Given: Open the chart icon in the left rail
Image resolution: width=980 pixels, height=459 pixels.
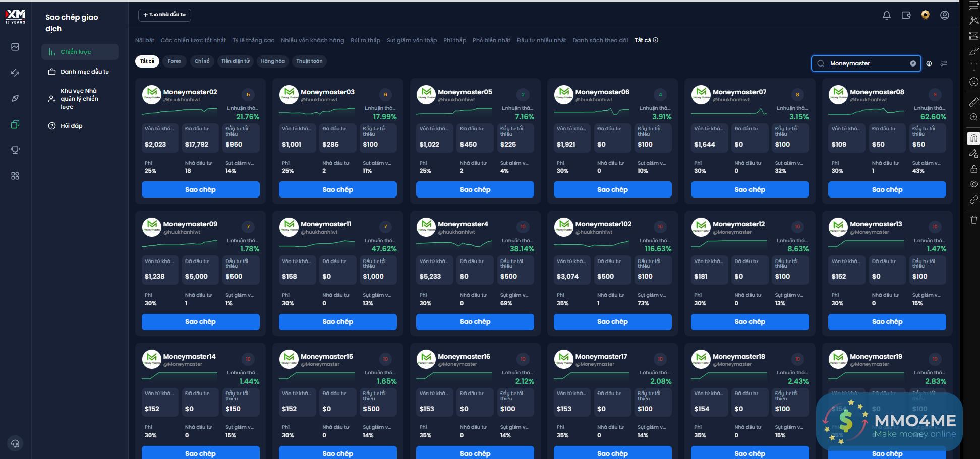Looking at the screenshot, I should pos(15,47).
